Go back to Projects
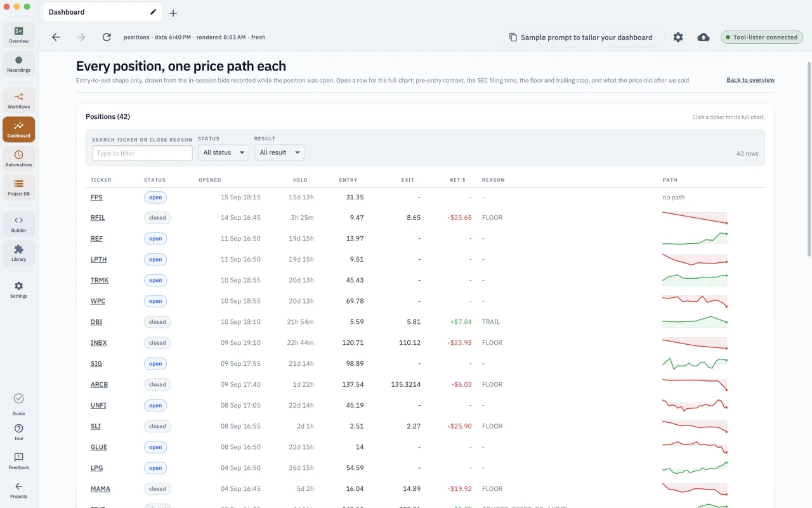 [x=18, y=491]
